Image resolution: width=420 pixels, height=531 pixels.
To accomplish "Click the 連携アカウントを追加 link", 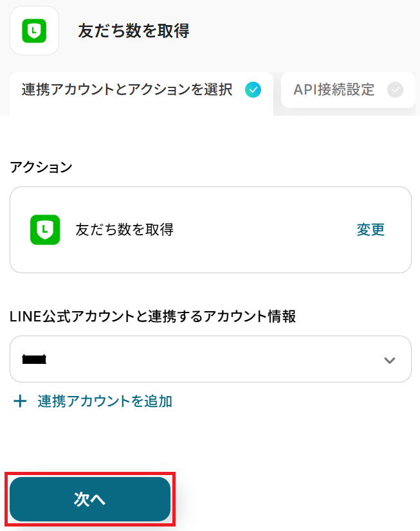I will coord(105,402).
